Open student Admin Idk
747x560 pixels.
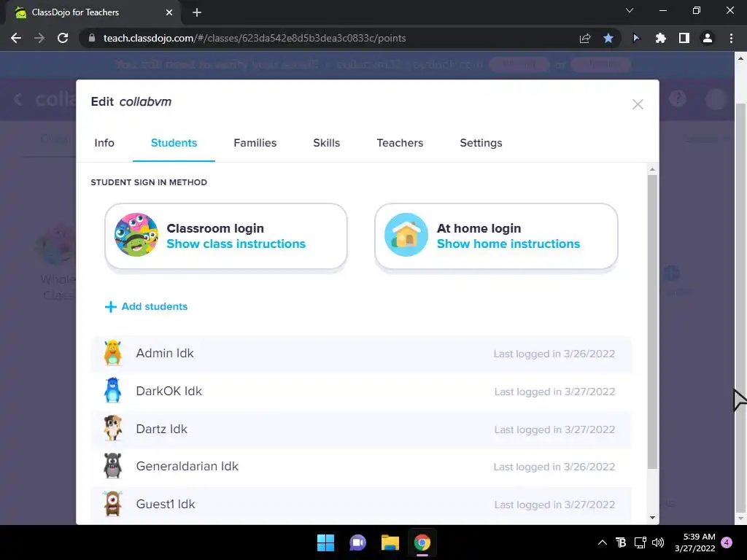tap(361, 354)
